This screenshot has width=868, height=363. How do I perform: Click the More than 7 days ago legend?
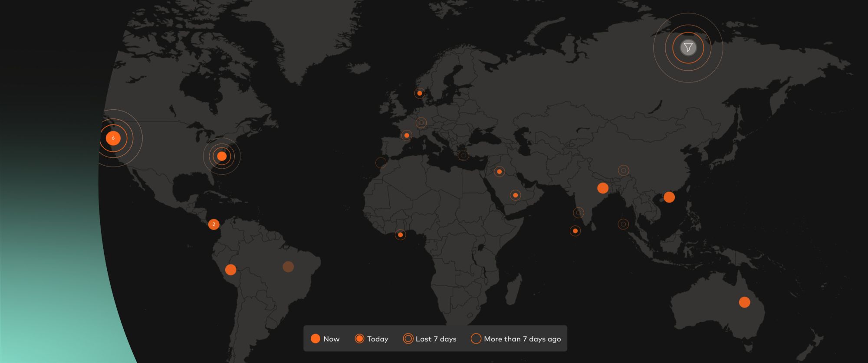pos(516,339)
